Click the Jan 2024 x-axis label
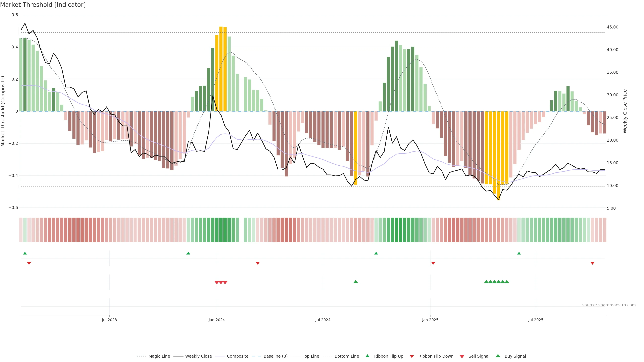644x362 pixels. (x=217, y=320)
